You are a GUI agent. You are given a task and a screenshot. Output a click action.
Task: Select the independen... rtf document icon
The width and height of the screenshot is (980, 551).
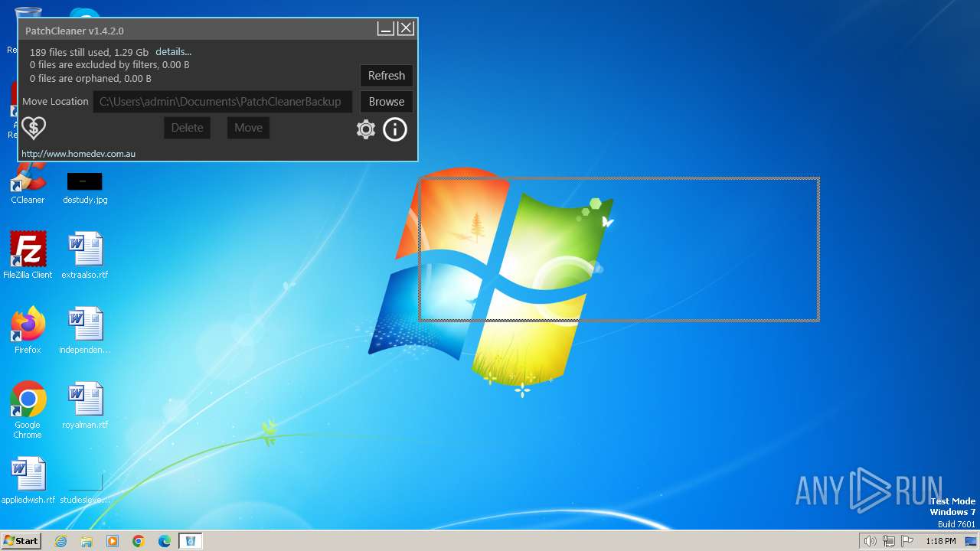(x=85, y=330)
